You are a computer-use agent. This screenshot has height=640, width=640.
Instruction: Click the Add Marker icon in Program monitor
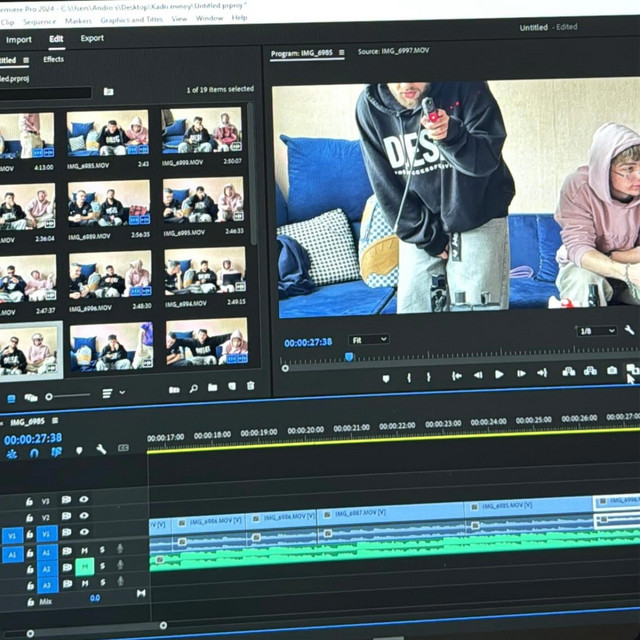[x=386, y=379]
